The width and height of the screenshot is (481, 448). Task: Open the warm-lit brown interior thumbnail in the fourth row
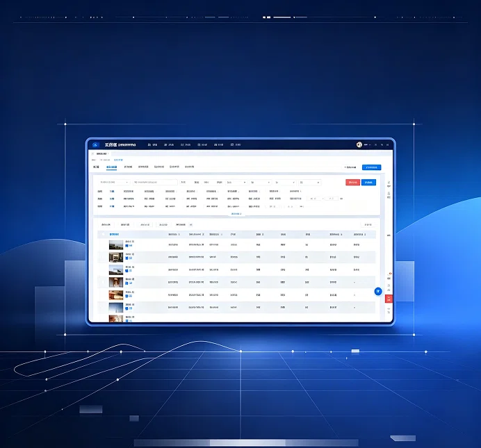tap(116, 282)
